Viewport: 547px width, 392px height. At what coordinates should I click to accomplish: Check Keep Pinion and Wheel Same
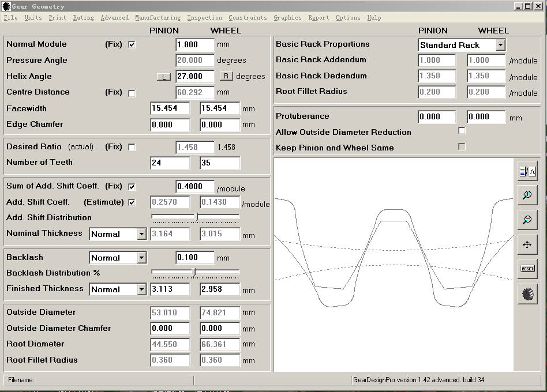pos(462,146)
